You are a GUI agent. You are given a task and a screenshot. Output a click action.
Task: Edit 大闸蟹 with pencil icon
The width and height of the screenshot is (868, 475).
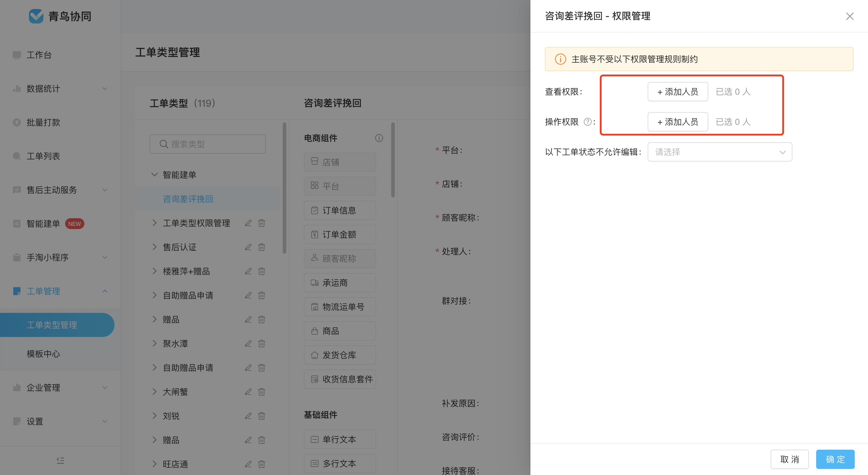(x=248, y=392)
